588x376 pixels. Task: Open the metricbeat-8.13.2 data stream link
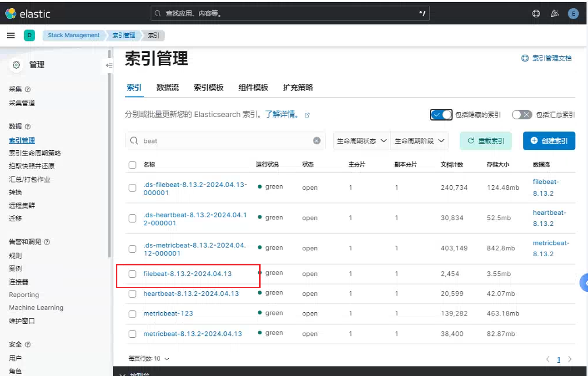click(551, 249)
